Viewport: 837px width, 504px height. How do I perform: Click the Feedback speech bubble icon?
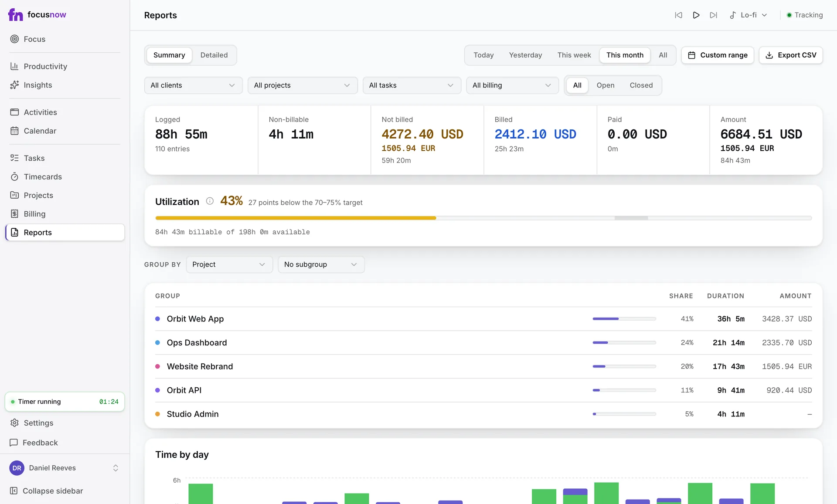coord(14,443)
